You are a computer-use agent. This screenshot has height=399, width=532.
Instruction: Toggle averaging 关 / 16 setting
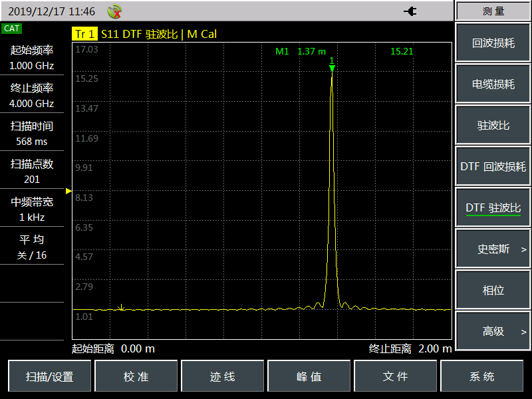coord(32,247)
